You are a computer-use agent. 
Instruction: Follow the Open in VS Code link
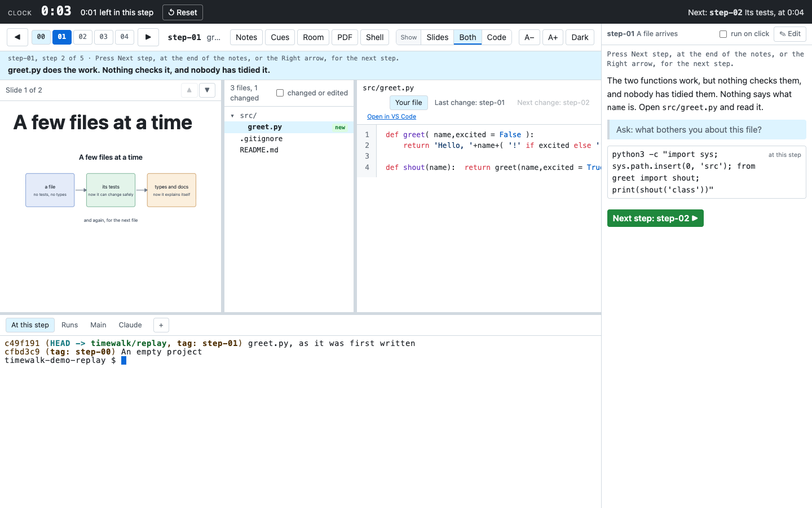pos(391,117)
